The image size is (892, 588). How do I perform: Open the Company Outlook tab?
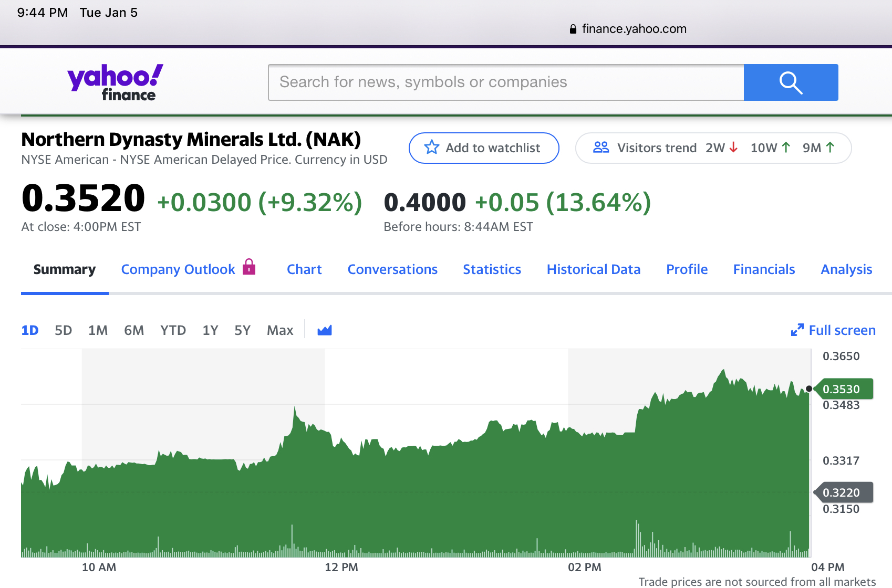pos(178,269)
